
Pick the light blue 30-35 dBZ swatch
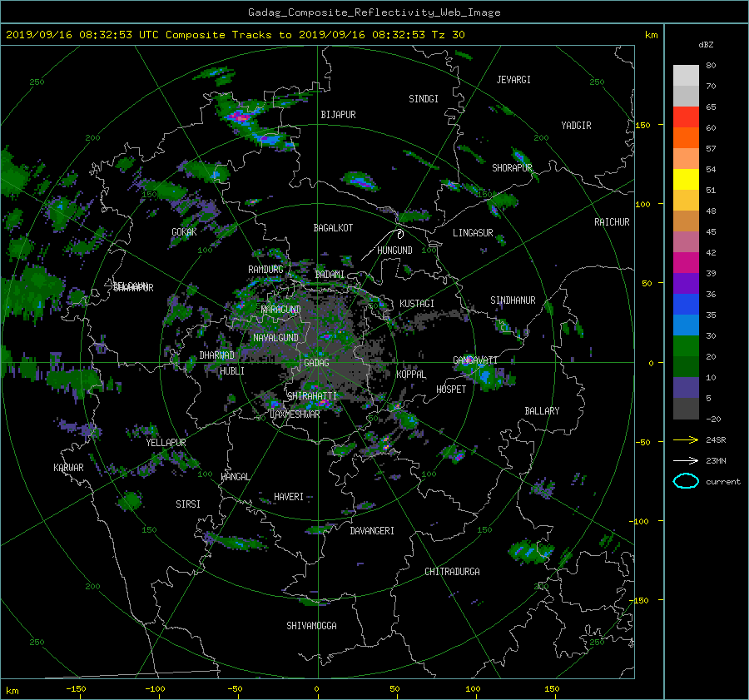(x=686, y=325)
